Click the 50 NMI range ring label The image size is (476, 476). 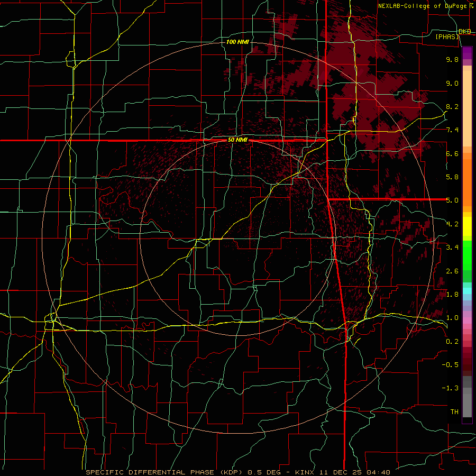click(237, 140)
